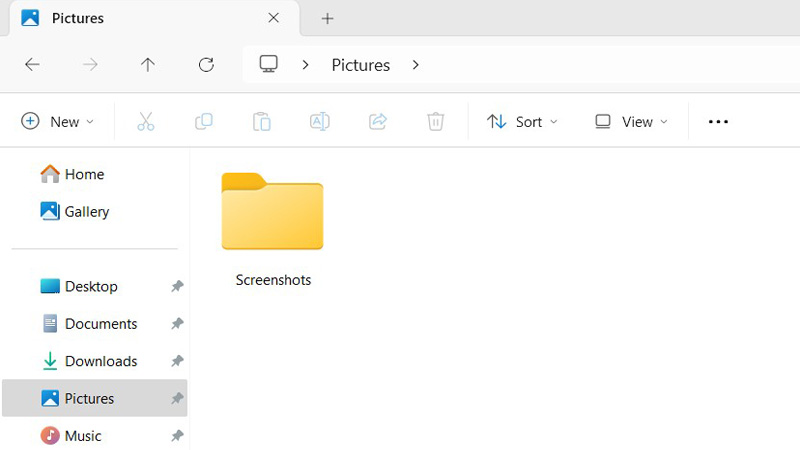Navigate back to previous folder
800x450 pixels.
point(32,65)
